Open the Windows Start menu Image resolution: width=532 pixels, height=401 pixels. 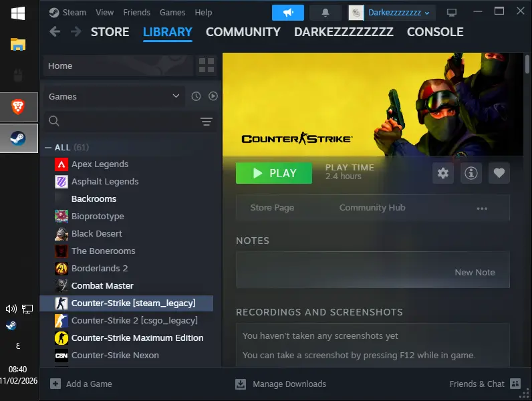[18, 13]
